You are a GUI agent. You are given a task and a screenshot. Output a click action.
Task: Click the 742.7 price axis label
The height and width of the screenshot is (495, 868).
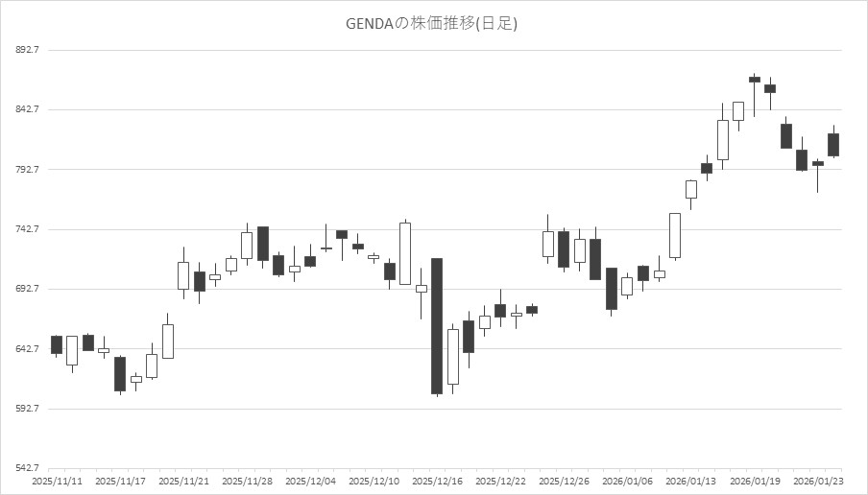pos(22,229)
